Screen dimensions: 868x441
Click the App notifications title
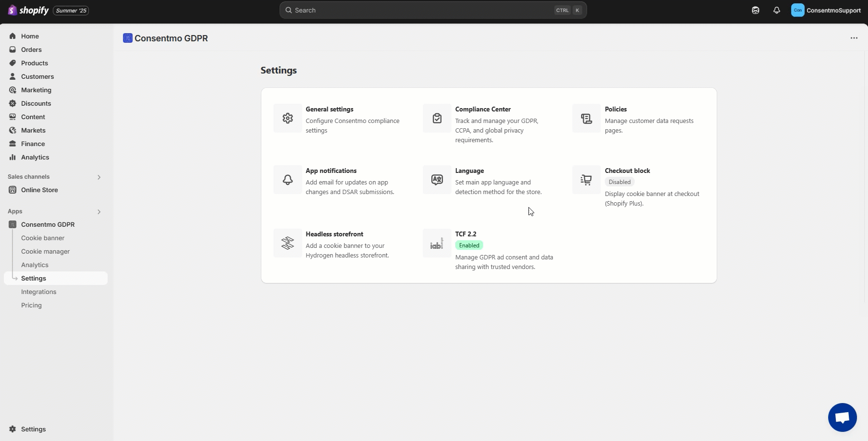331,171
